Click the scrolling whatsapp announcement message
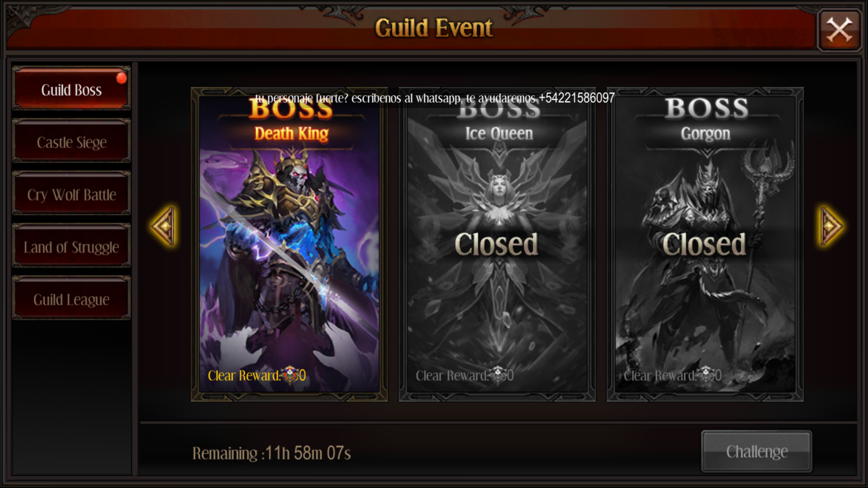The width and height of the screenshot is (868, 488). tap(435, 98)
